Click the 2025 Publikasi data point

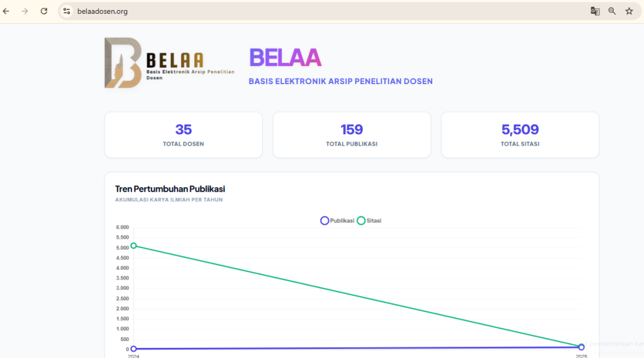coord(582,347)
